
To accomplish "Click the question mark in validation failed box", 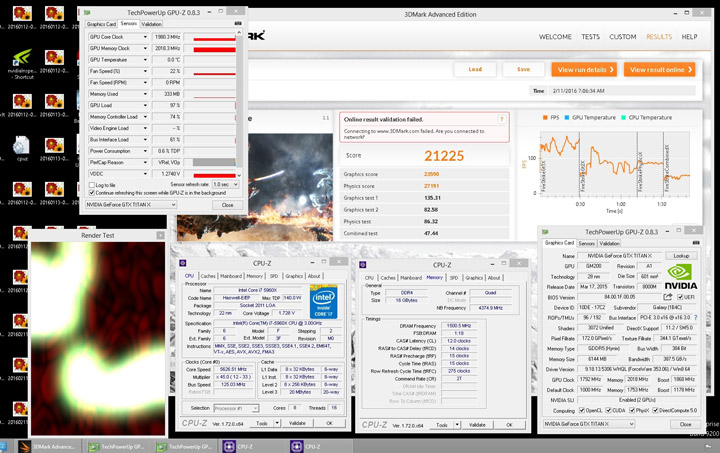I will [501, 119].
